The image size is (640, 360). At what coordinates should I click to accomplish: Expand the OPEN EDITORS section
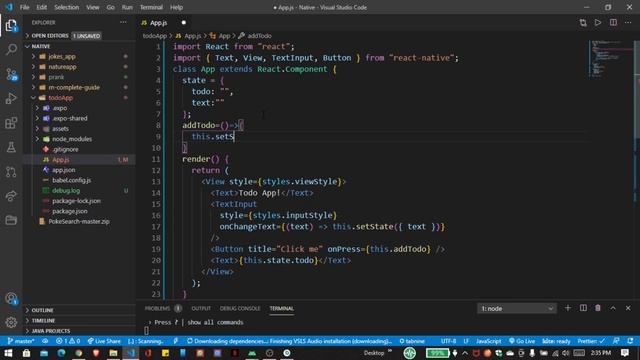pos(50,36)
